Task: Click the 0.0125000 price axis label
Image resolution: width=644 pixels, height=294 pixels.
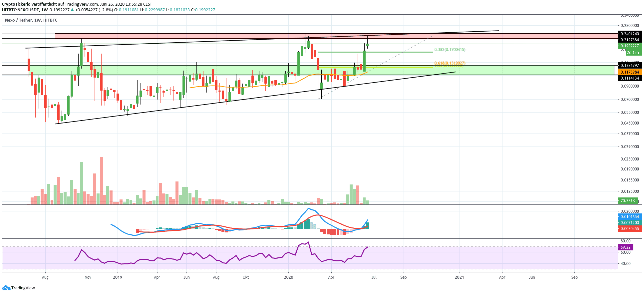Action: [x=630, y=191]
